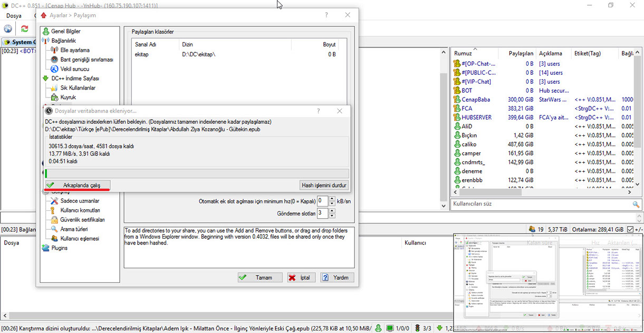The height and width of the screenshot is (333, 644).
Task: Open Kullanıcı eşlemesi via its icon
Action: (x=54, y=239)
